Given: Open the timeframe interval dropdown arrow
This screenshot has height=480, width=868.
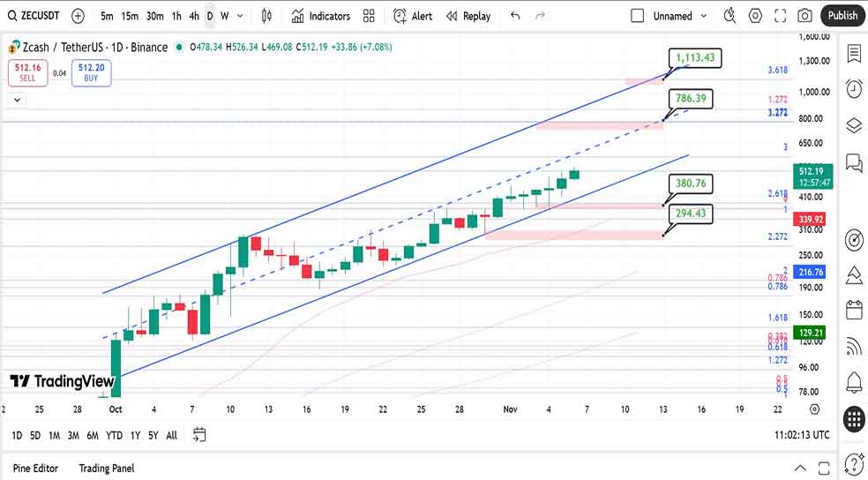Looking at the screenshot, I should [240, 16].
